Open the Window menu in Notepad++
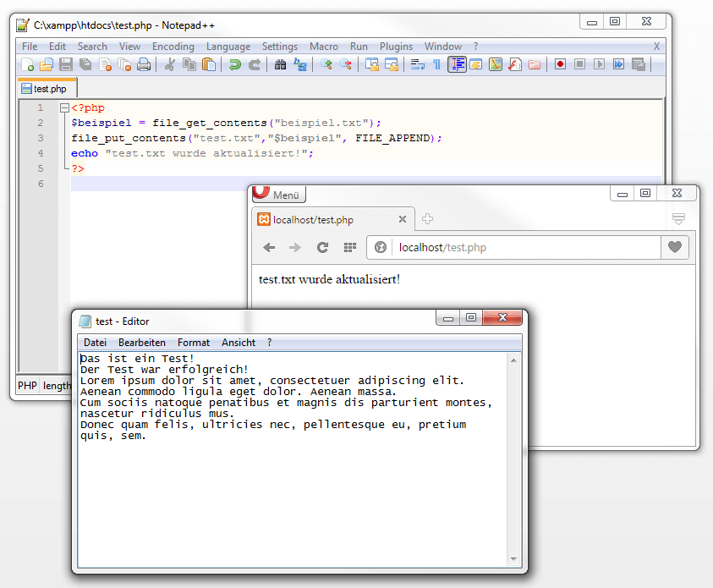 point(443,47)
